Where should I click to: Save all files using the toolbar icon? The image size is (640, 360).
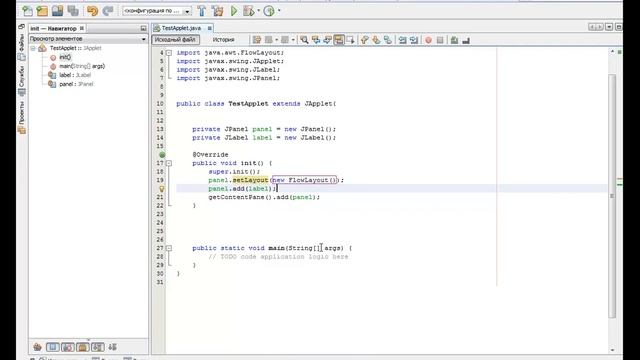[73, 11]
